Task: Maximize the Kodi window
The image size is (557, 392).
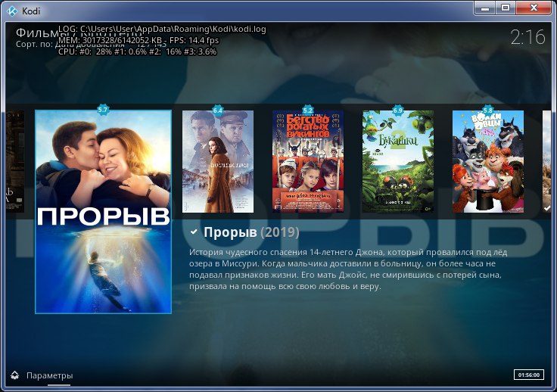Action: 506,8
